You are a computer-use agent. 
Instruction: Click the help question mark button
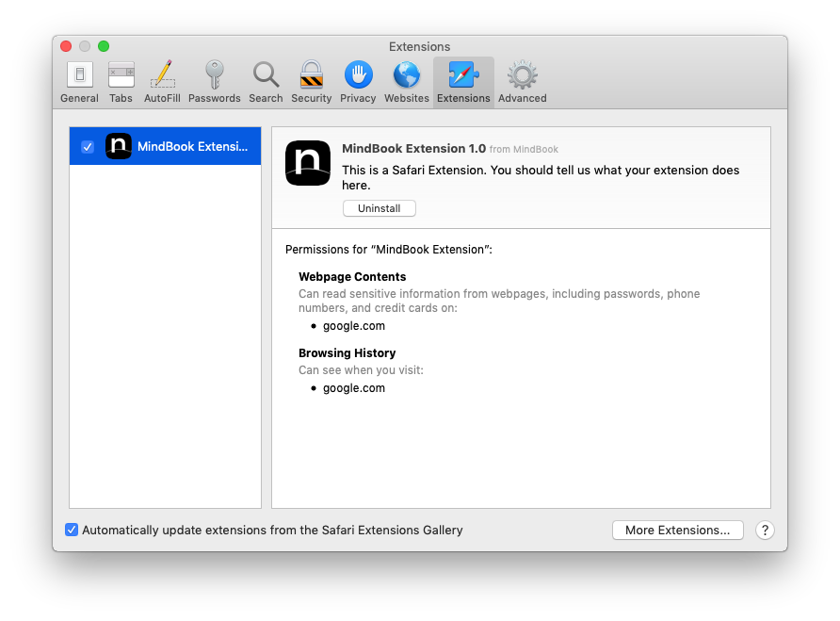click(x=765, y=530)
